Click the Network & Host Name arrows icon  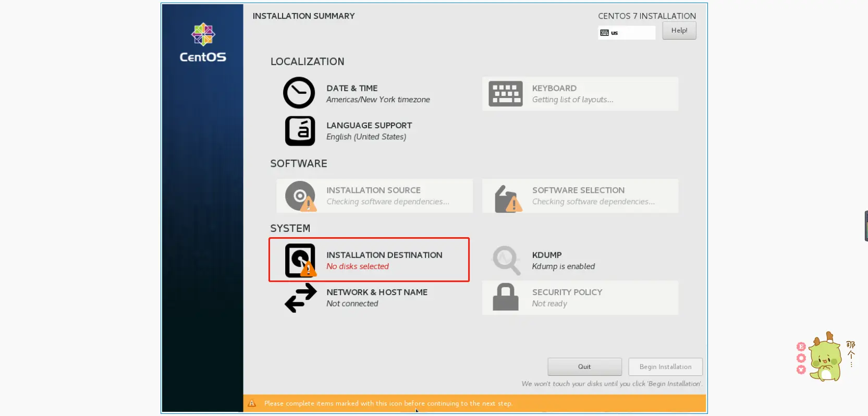[300, 298]
